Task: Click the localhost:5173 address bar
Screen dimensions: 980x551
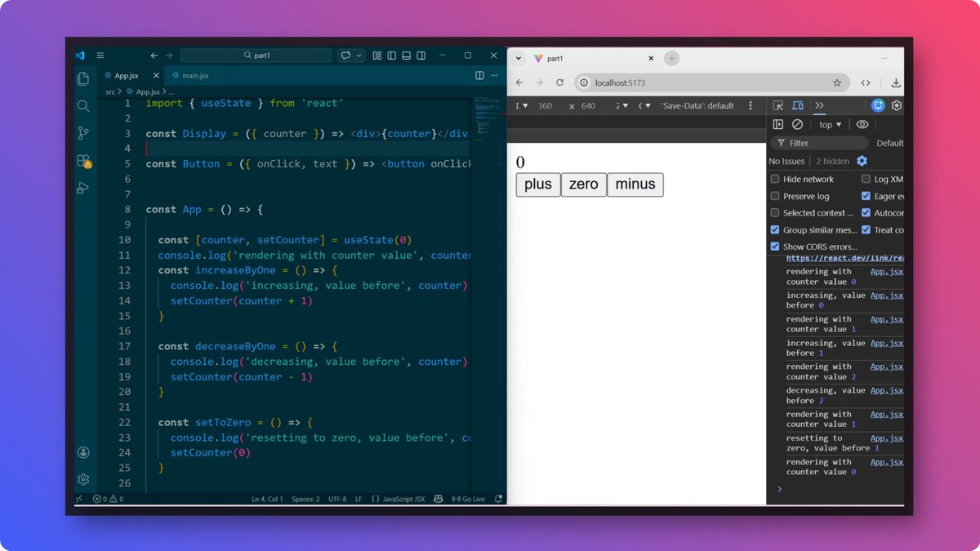Action: (710, 82)
